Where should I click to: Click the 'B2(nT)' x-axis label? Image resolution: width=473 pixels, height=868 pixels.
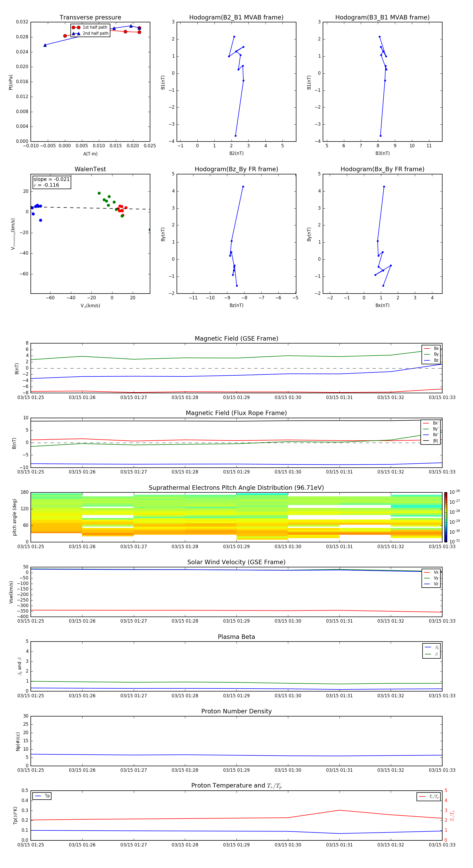pos(236,153)
